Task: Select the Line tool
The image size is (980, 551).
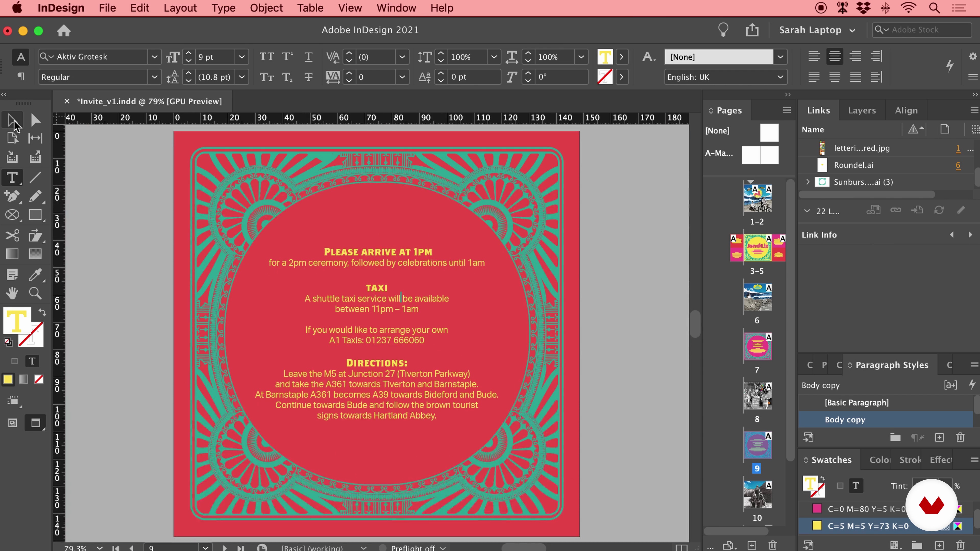Action: pyautogui.click(x=35, y=178)
